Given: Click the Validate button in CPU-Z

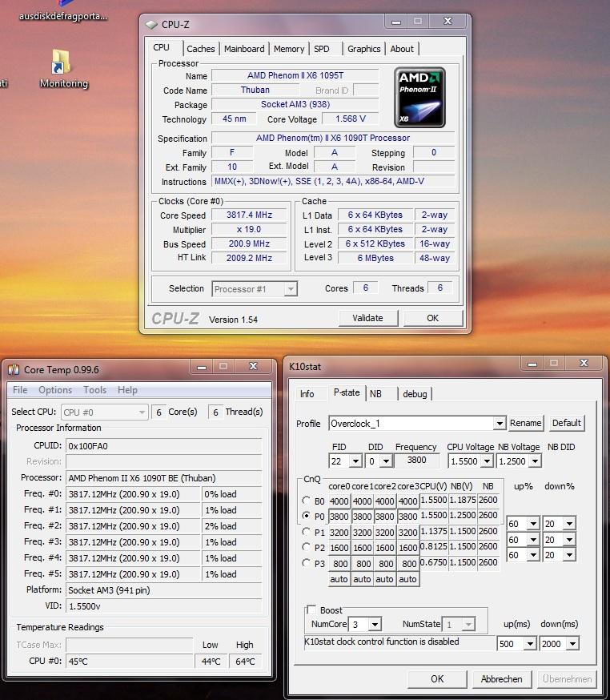Looking at the screenshot, I should (367, 318).
